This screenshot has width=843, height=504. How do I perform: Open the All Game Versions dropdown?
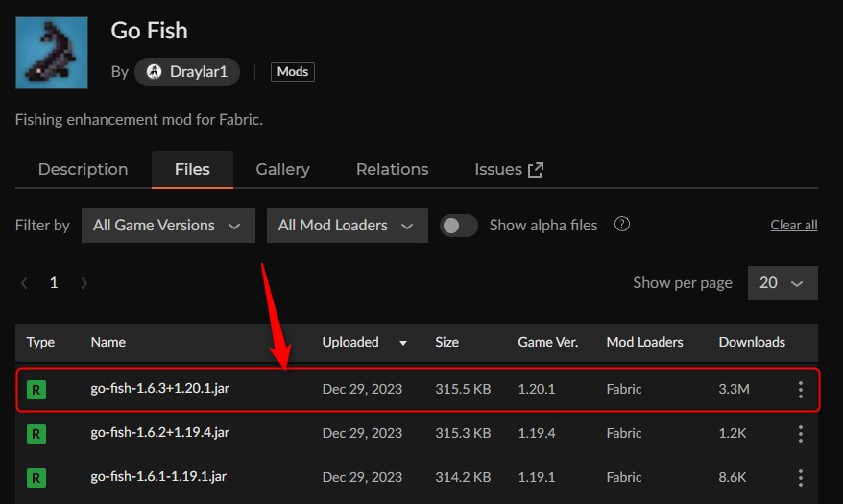(167, 226)
